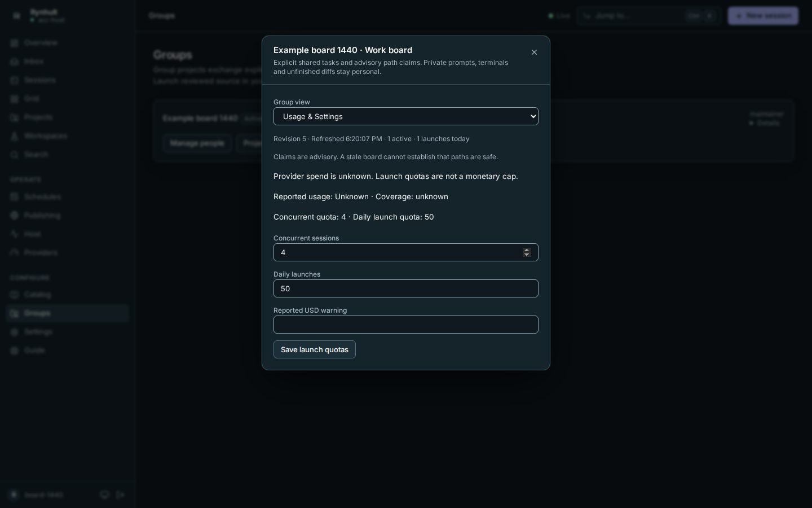The height and width of the screenshot is (508, 812).
Task: Click the Live status indicator
Action: (x=559, y=16)
